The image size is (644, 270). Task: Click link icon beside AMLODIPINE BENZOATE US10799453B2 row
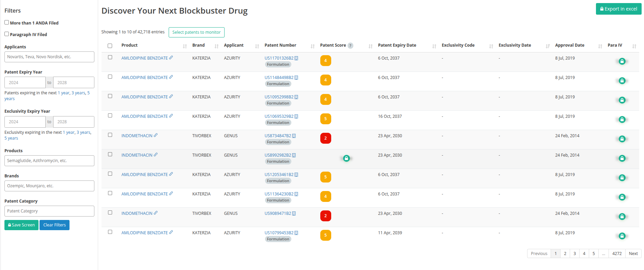click(171, 232)
